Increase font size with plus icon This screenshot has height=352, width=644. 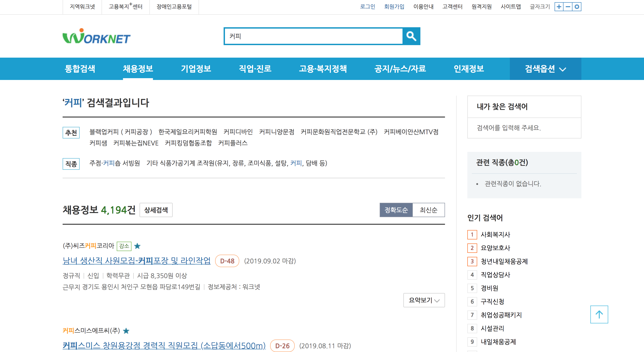[x=559, y=7]
